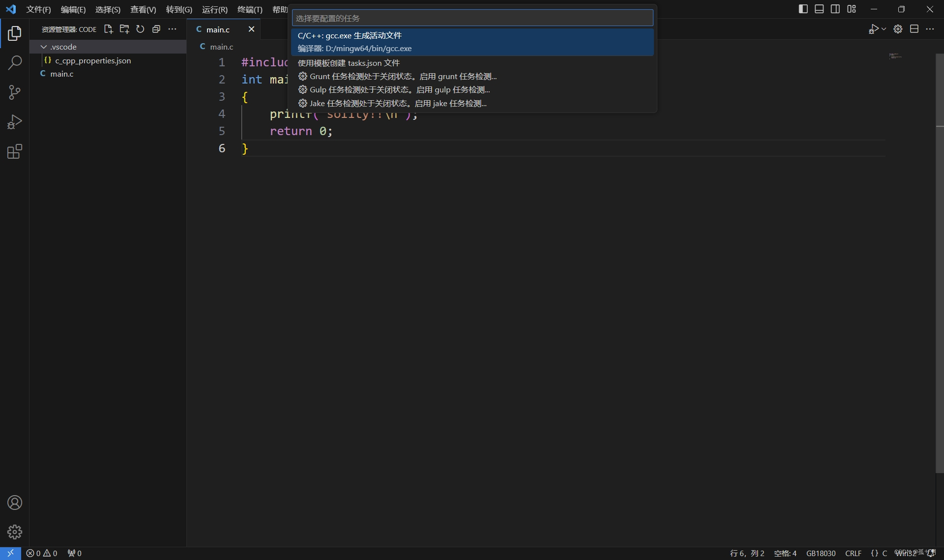The height and width of the screenshot is (560, 944).
Task: Open the Source Control view
Action: 15,92
